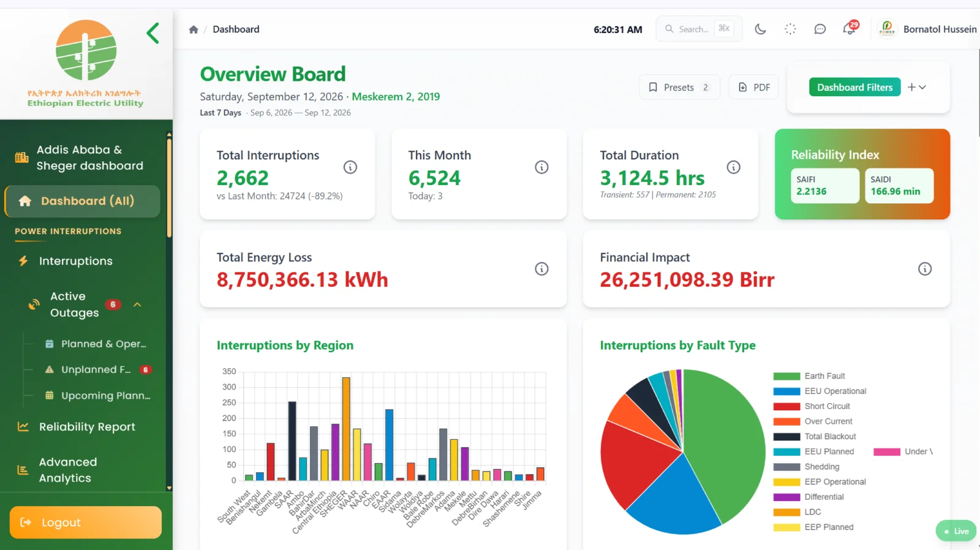Image resolution: width=980 pixels, height=550 pixels.
Task: Toggle Short Circuit legend swatch
Action: click(x=786, y=406)
